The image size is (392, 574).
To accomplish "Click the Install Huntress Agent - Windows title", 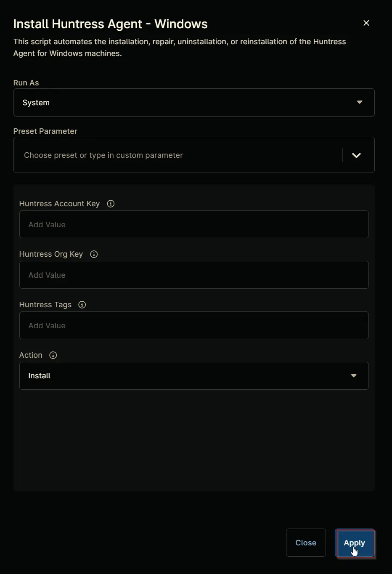I will (111, 24).
